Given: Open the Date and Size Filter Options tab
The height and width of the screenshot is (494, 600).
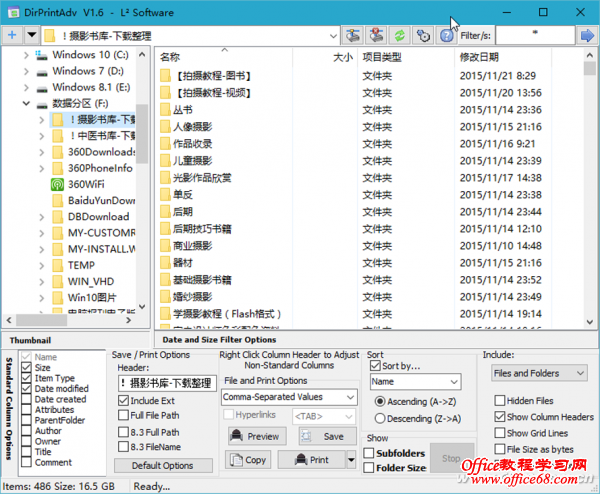Looking at the screenshot, I should pyautogui.click(x=219, y=340).
